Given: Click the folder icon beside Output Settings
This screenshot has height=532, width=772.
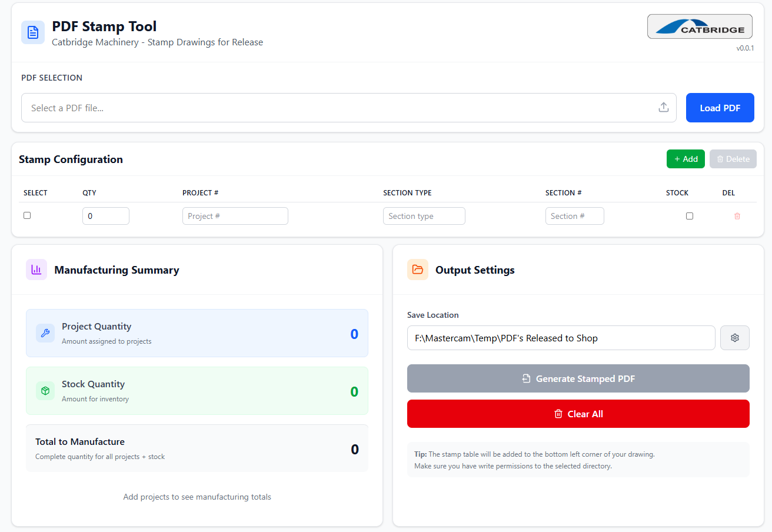Looking at the screenshot, I should tap(418, 270).
